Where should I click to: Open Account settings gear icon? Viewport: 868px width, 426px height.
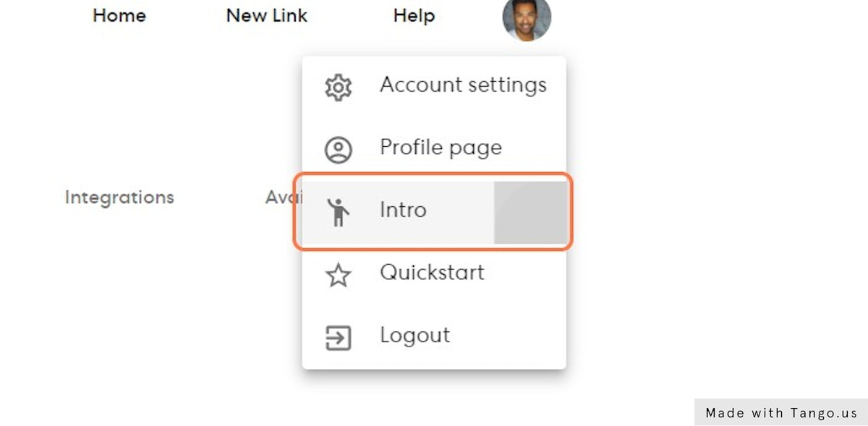pos(338,87)
